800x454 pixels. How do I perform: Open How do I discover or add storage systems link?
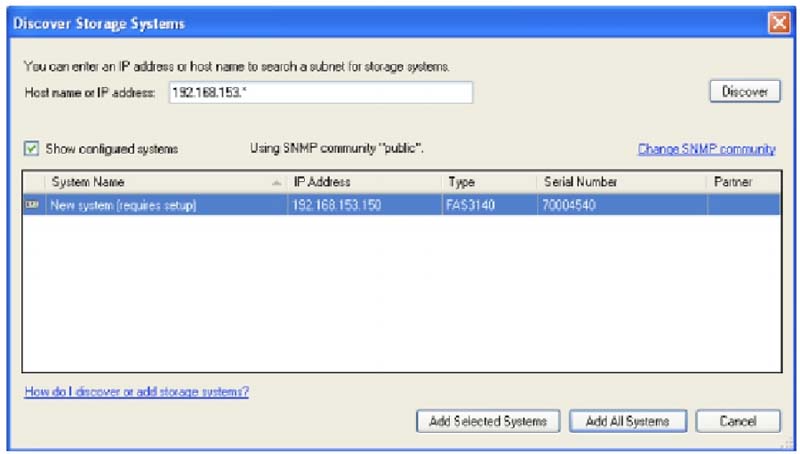(x=137, y=391)
